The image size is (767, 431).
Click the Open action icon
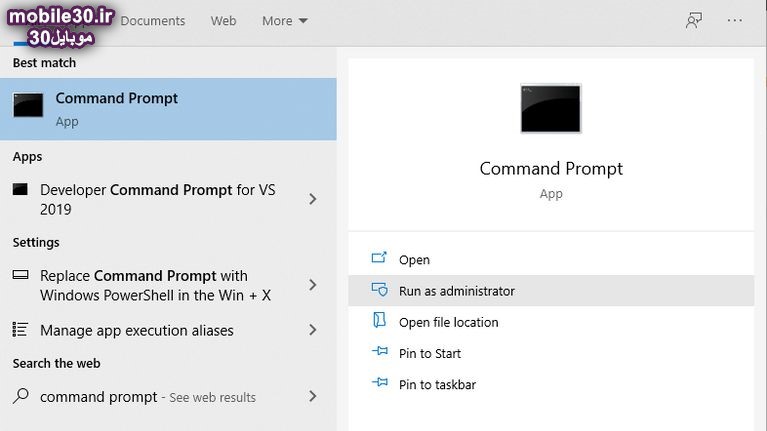tap(379, 259)
